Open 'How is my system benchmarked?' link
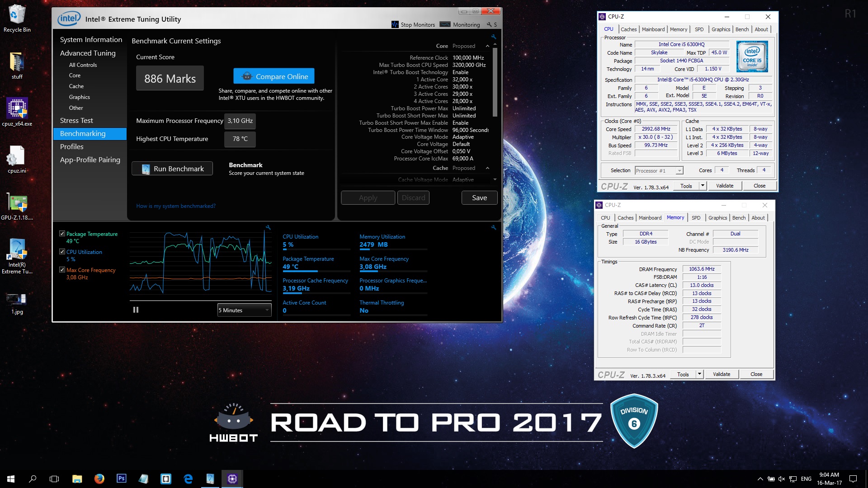Viewport: 868px width, 488px height. click(176, 206)
